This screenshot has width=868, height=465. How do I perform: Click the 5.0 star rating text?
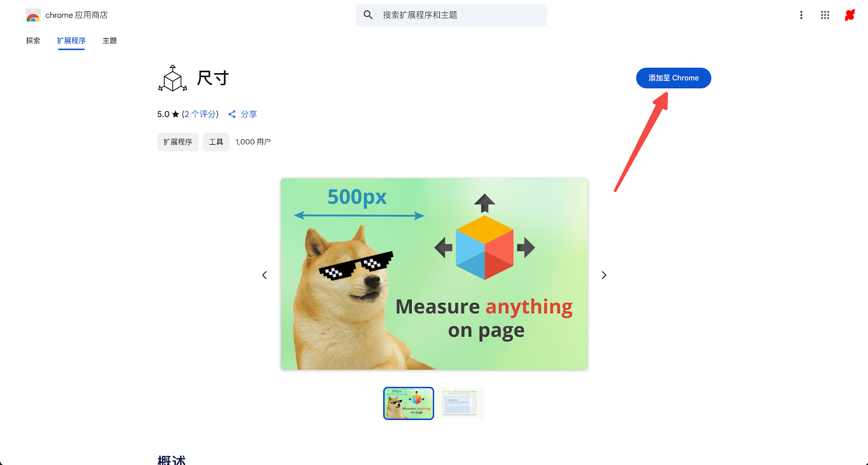pyautogui.click(x=168, y=114)
